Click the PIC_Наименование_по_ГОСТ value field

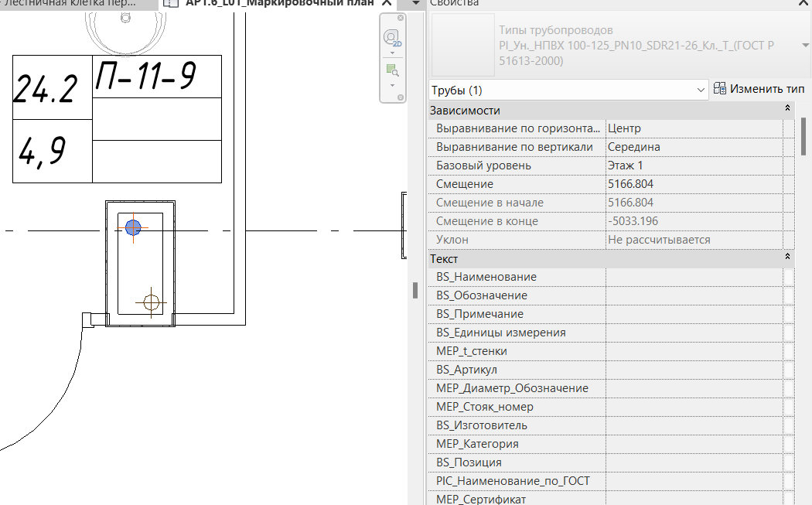[694, 481]
